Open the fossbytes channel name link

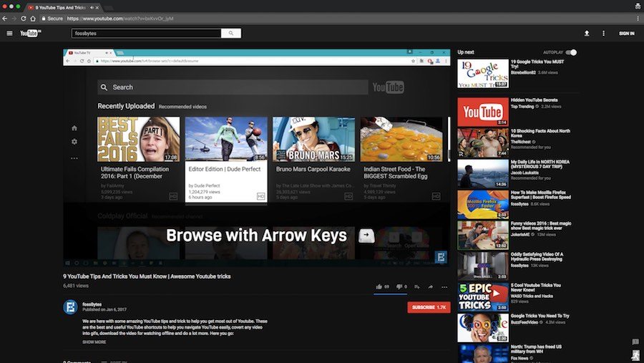tap(92, 304)
